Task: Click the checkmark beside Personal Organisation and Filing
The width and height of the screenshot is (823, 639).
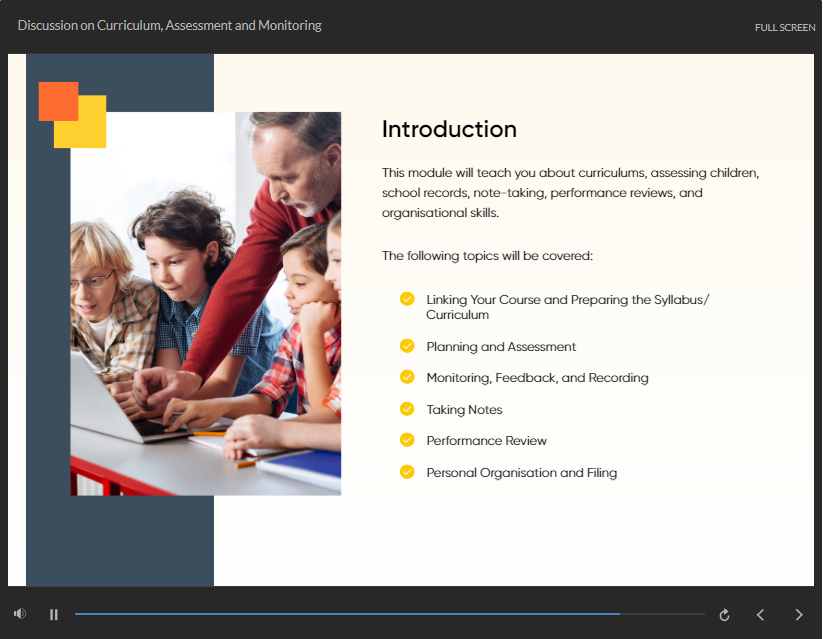Action: point(407,472)
